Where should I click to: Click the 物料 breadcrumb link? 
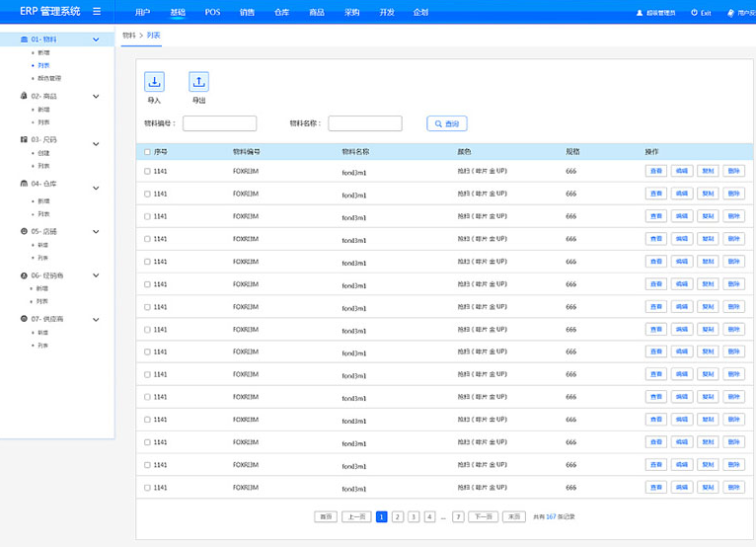point(128,36)
